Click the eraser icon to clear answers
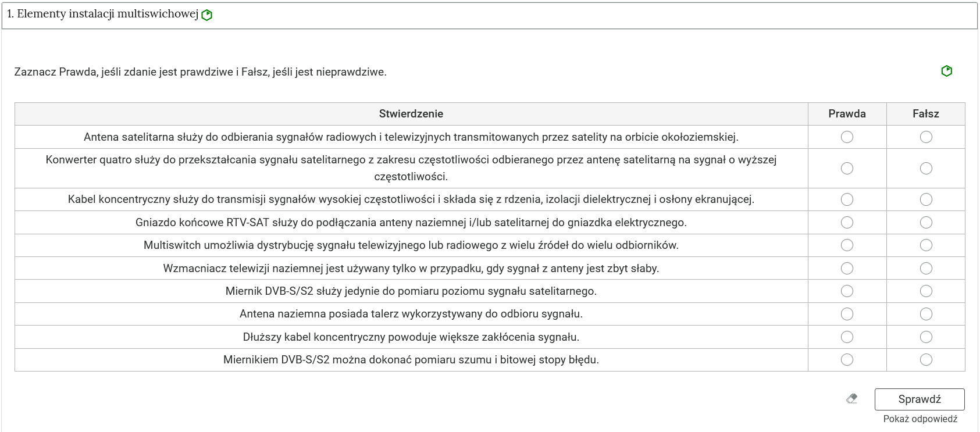Image resolution: width=980 pixels, height=432 pixels. (x=851, y=399)
